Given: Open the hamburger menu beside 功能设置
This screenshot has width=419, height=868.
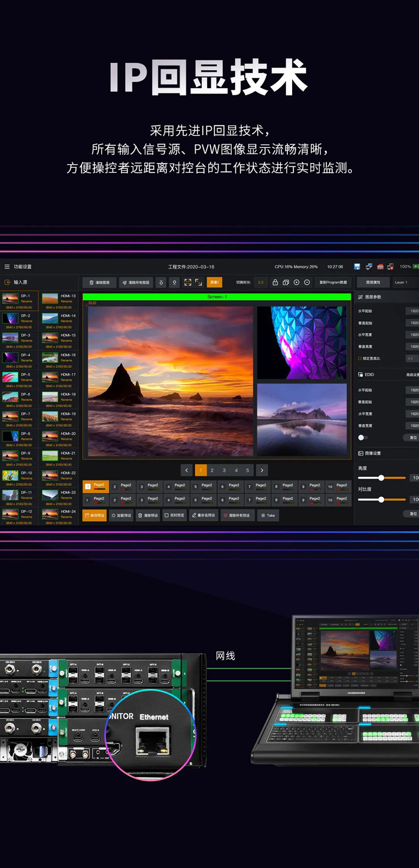Looking at the screenshot, I should 7,267.
